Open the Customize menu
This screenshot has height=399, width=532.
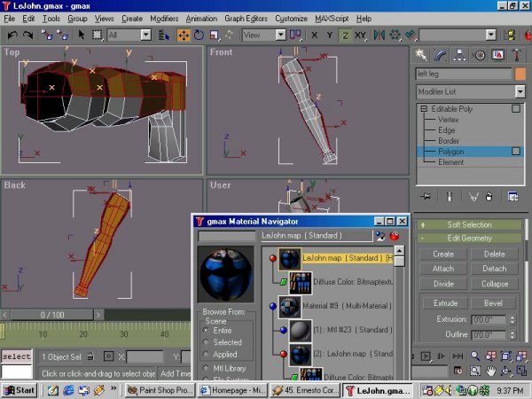(291, 19)
